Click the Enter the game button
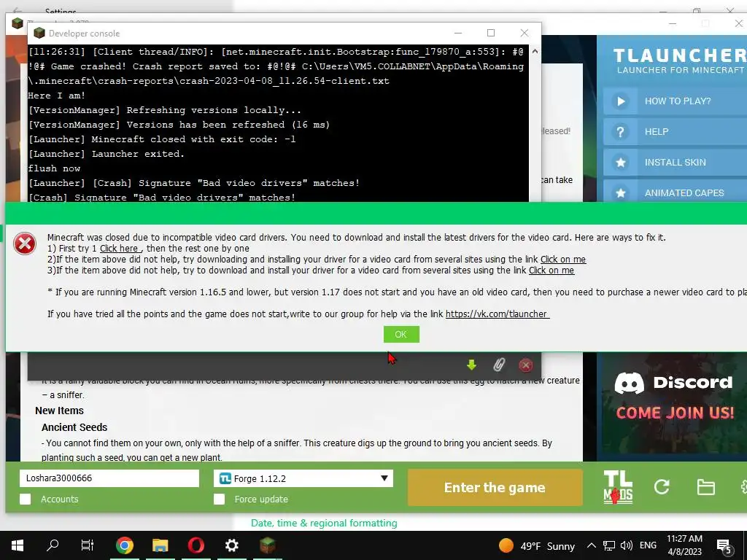The width and height of the screenshot is (747, 560). click(495, 487)
